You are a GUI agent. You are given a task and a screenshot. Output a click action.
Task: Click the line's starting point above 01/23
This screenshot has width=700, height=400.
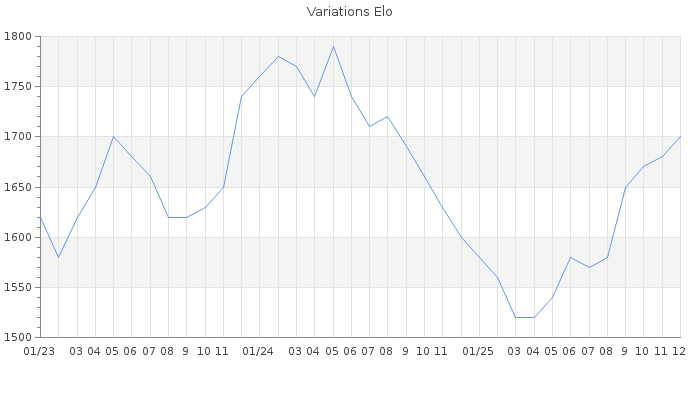coord(40,217)
